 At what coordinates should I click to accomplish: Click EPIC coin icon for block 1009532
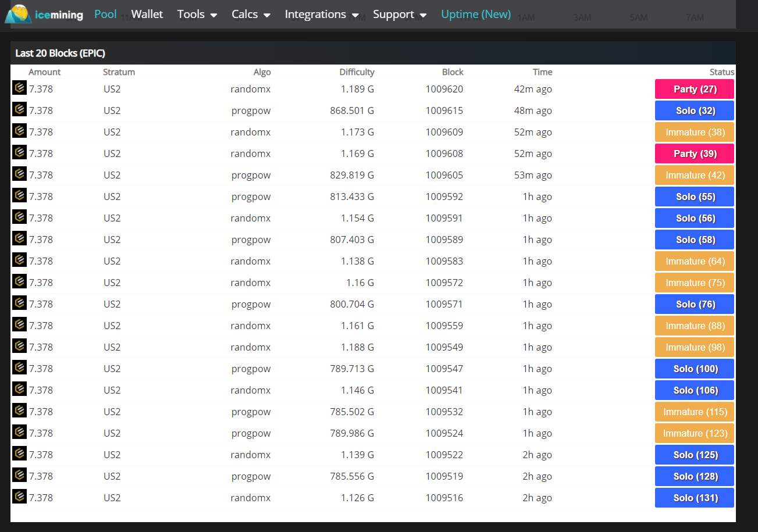coord(19,410)
